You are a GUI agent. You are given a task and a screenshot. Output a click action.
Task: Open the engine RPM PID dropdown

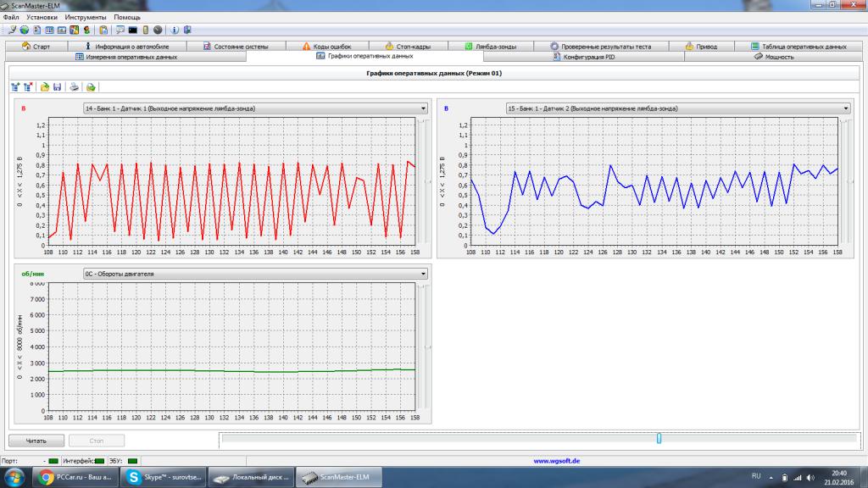coord(423,274)
